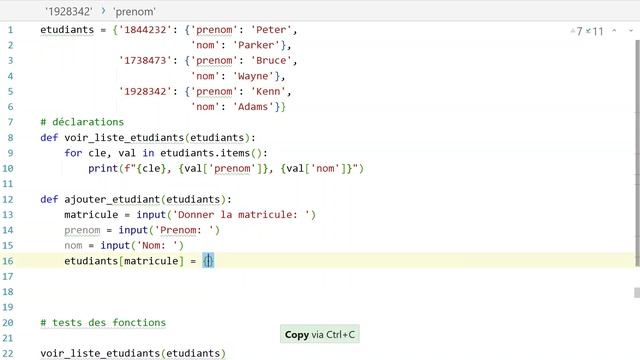Click the warnings triangle icon showing 7
Image resolution: width=640 pixels, height=360 pixels.
[x=576, y=31]
